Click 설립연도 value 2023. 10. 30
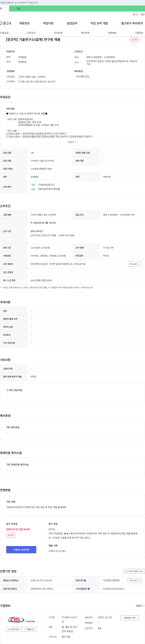Screen dimensions: 145x644 point(105,618)
